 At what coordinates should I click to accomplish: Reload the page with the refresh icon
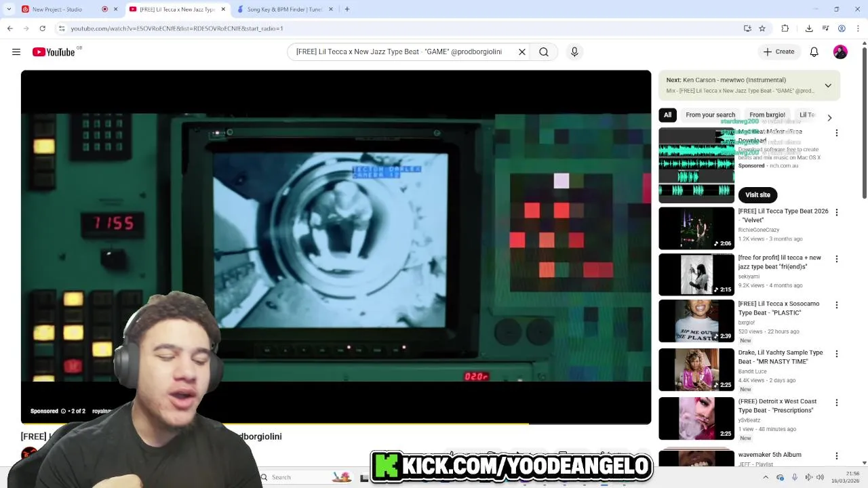click(x=42, y=28)
